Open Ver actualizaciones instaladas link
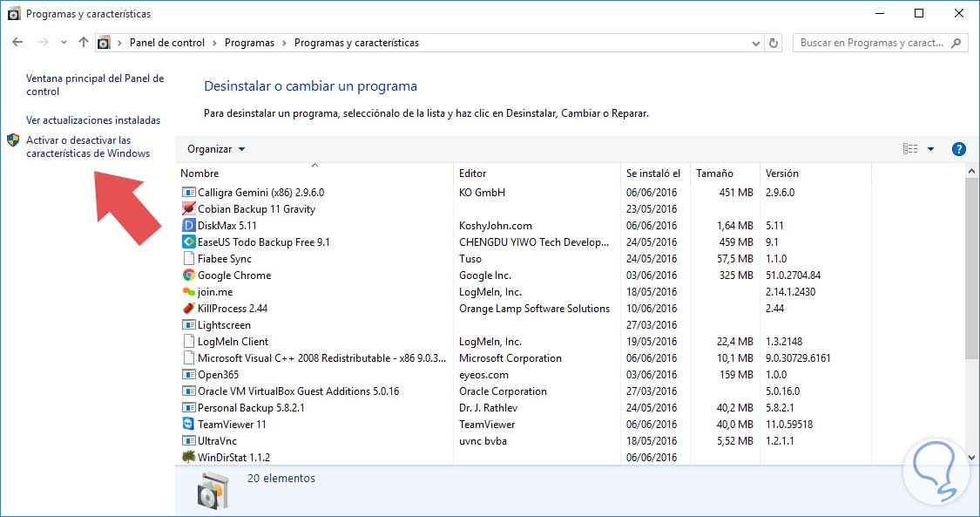Image resolution: width=980 pixels, height=517 pixels. tap(93, 120)
